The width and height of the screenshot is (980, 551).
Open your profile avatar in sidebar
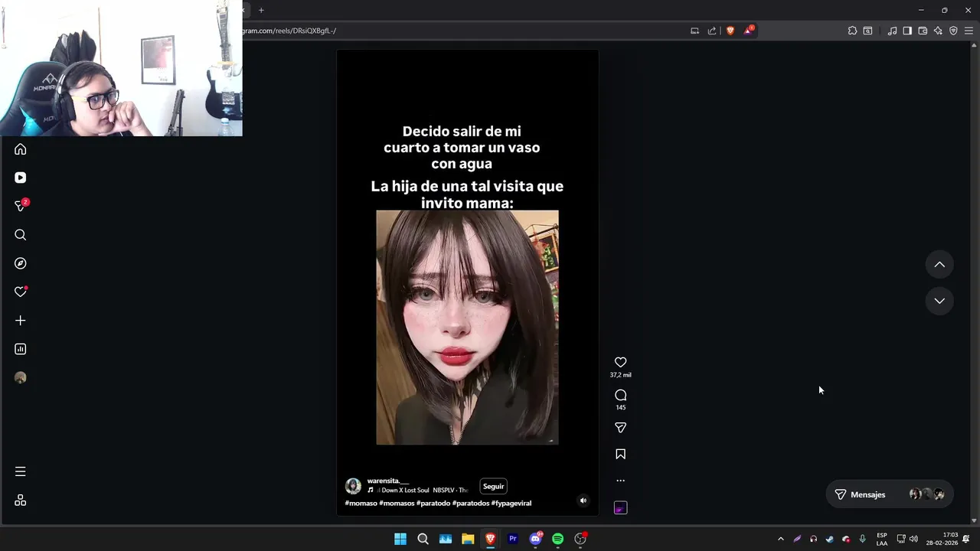(21, 377)
